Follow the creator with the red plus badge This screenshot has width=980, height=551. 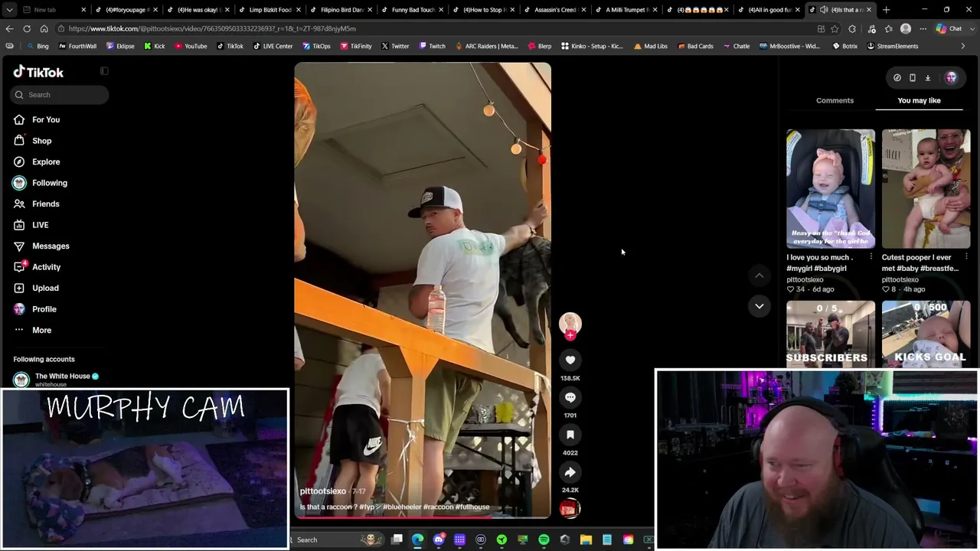click(x=570, y=335)
